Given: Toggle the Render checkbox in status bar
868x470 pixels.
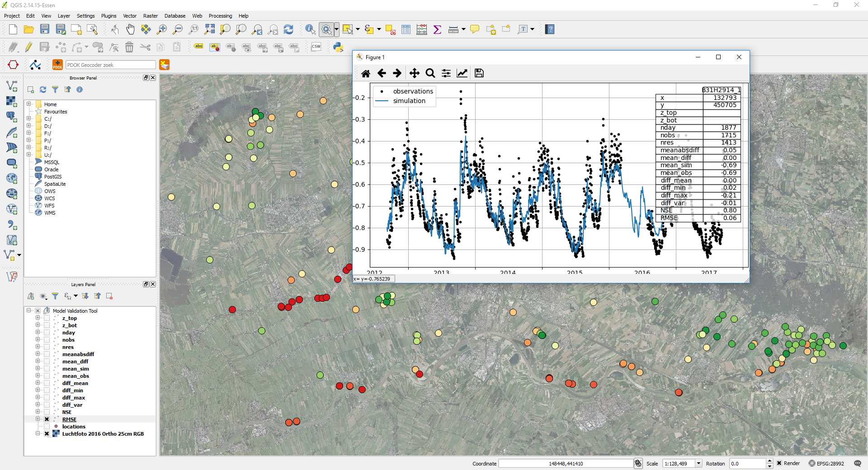Looking at the screenshot, I should pos(779,463).
